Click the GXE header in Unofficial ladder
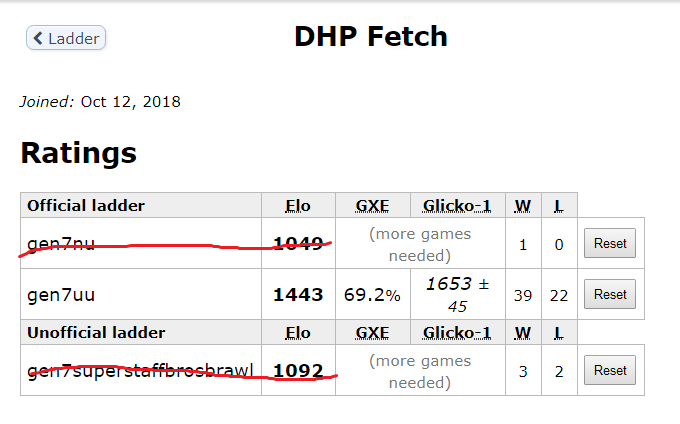 coord(373,333)
